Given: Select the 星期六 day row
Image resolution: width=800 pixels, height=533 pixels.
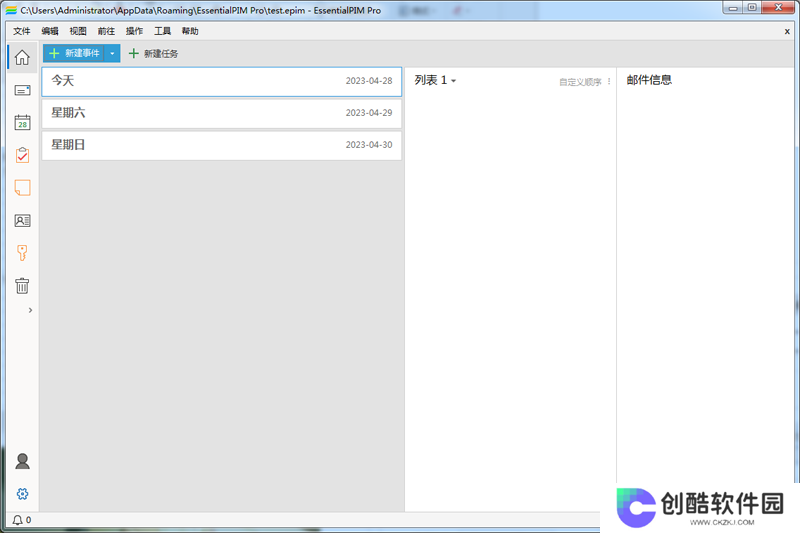Looking at the screenshot, I should 221,113.
